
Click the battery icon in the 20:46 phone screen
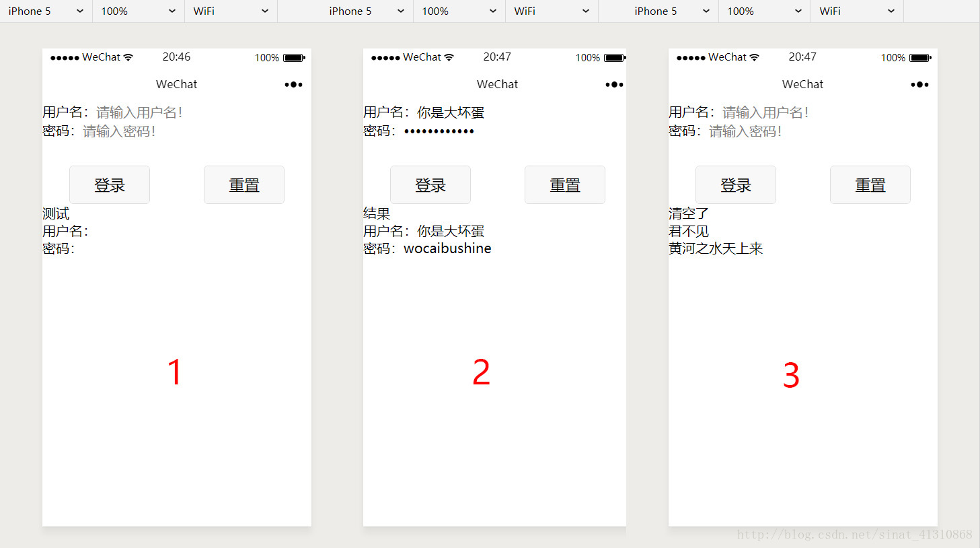(x=294, y=58)
